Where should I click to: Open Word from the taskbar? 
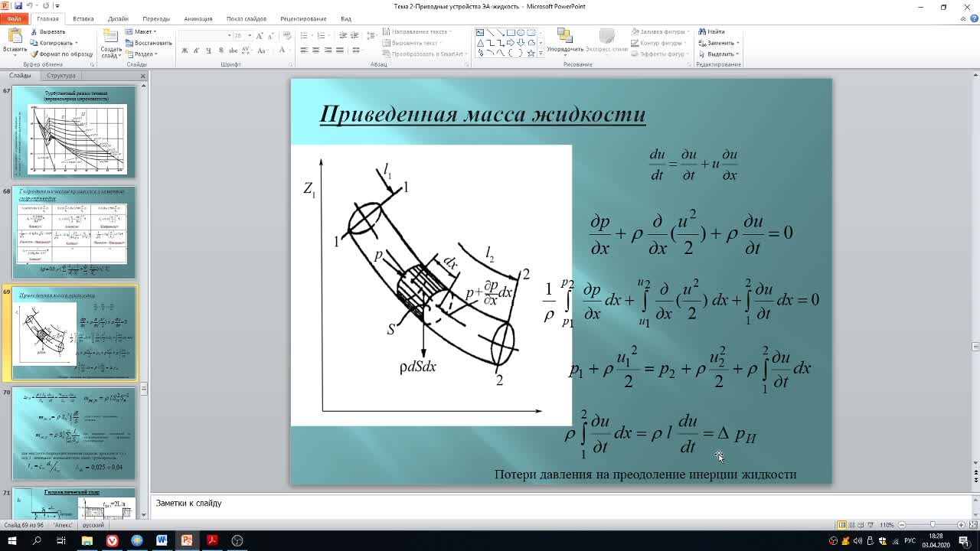[x=162, y=540]
